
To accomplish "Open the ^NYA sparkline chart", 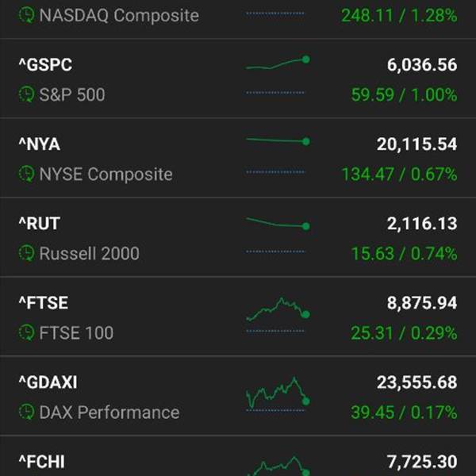I will click(x=278, y=141).
